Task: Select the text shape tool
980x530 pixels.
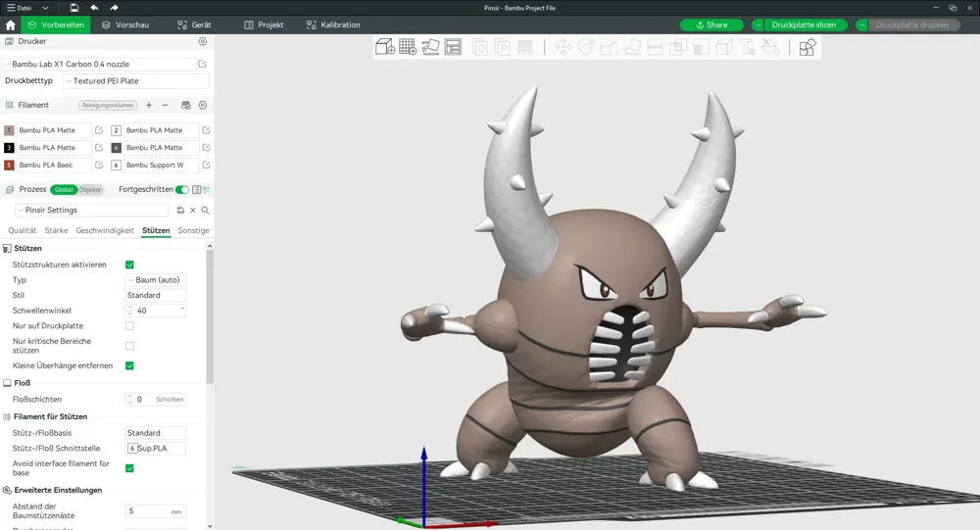Action: click(748, 47)
